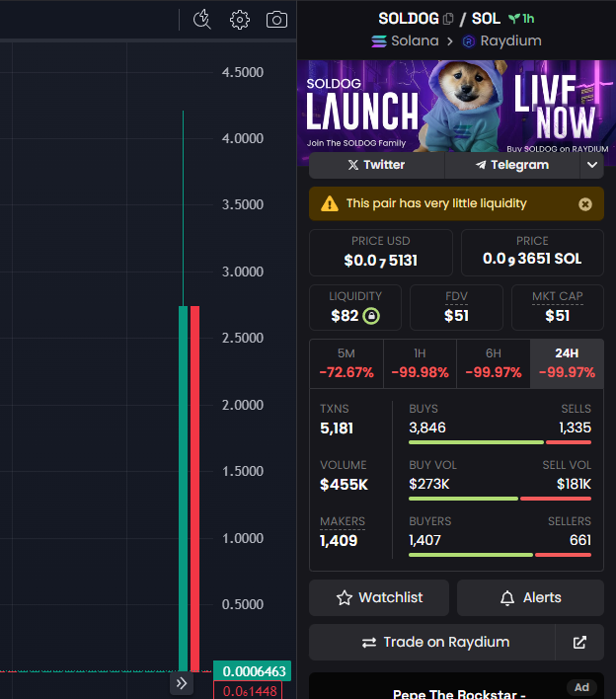Click the Ad badge label
Viewport: 616px width, 699px height.
pos(581,687)
